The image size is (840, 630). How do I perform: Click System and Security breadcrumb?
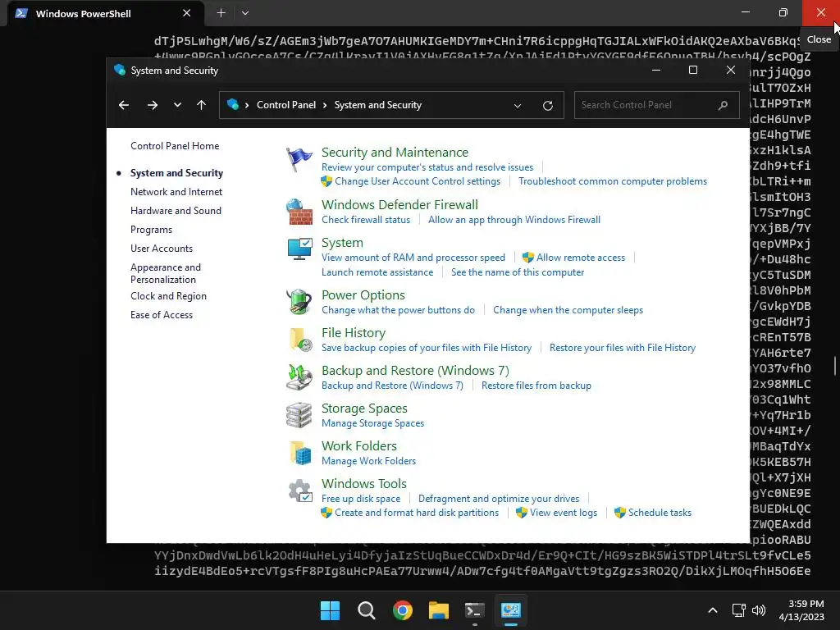[377, 105]
